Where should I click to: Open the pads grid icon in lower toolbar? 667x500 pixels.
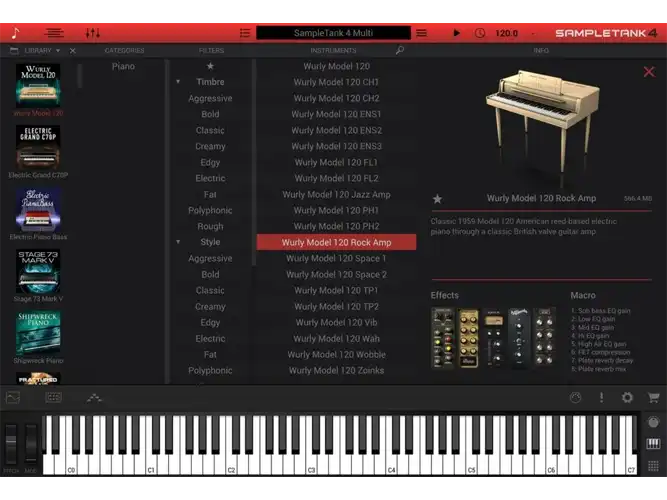[54, 397]
